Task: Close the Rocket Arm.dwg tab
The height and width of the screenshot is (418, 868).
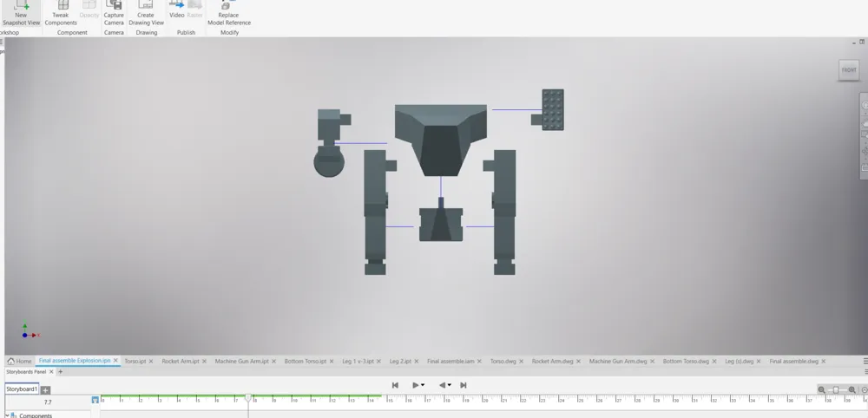Action: 578,361
